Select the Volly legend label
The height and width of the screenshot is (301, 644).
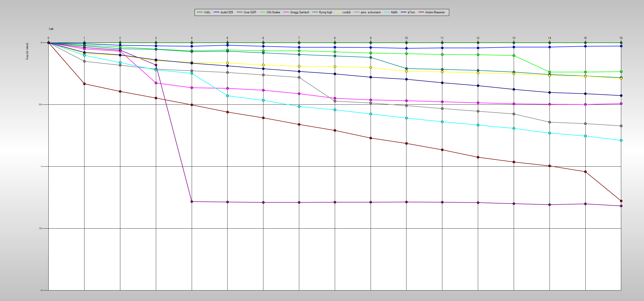pos(207,12)
